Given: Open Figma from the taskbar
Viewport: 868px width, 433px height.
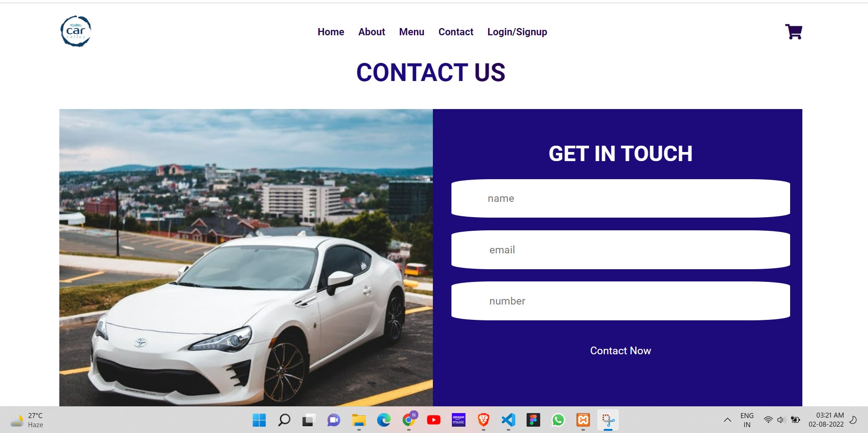Looking at the screenshot, I should pyautogui.click(x=533, y=420).
